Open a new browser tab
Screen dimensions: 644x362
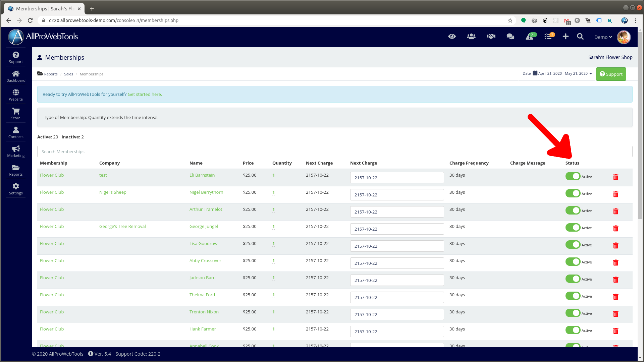tap(92, 9)
